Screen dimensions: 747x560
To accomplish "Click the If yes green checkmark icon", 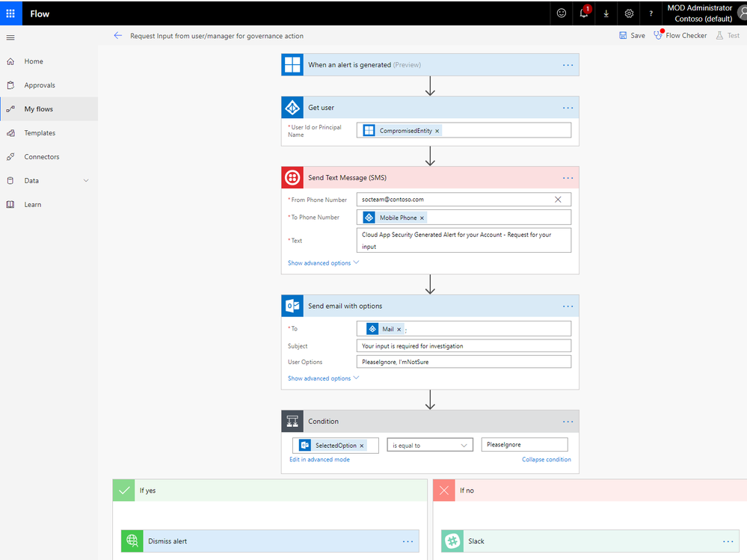I will [124, 490].
